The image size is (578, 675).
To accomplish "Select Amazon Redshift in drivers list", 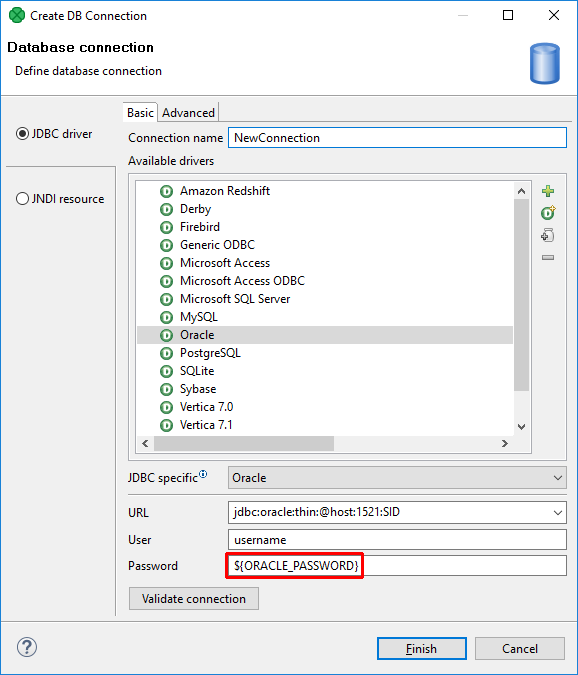I will click(225, 191).
